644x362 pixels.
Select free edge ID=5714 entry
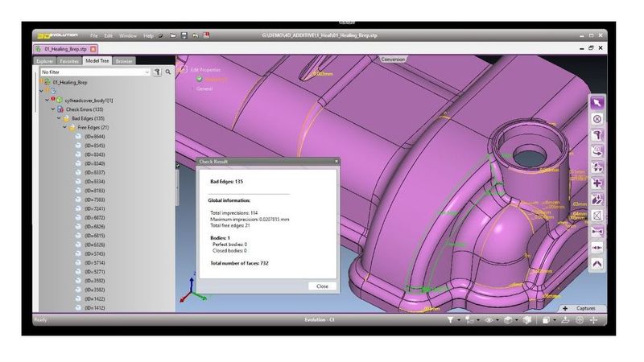(x=94, y=263)
